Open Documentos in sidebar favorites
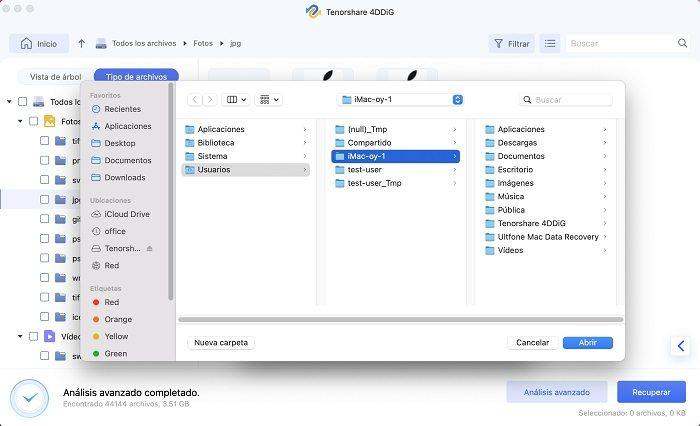The image size is (700, 426). click(x=122, y=160)
